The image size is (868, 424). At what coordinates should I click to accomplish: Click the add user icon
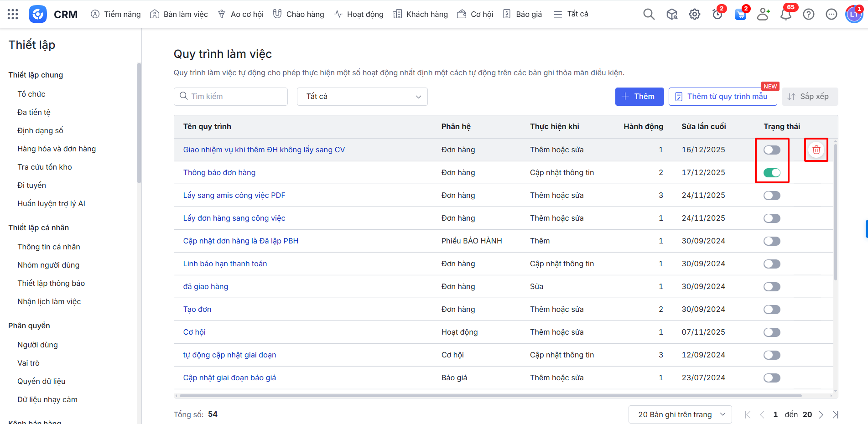click(763, 14)
